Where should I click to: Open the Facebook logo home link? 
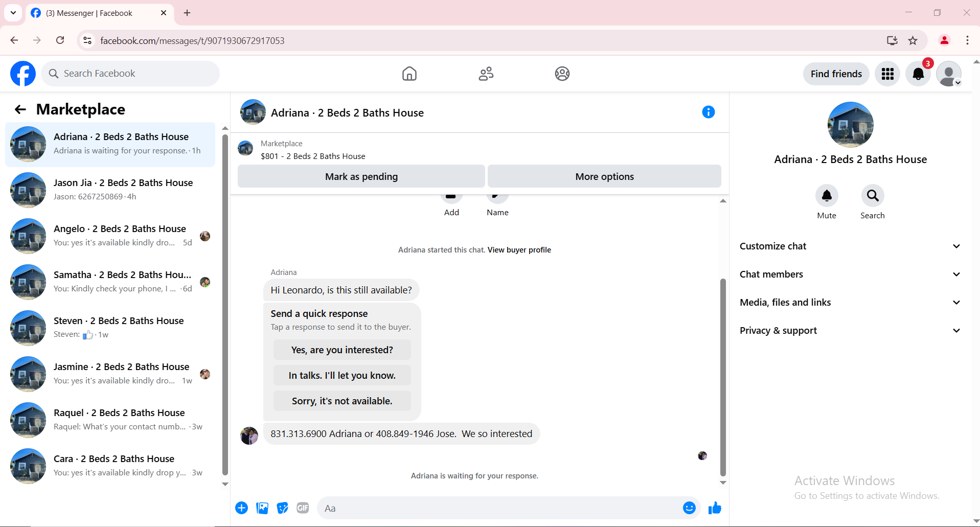click(23, 74)
